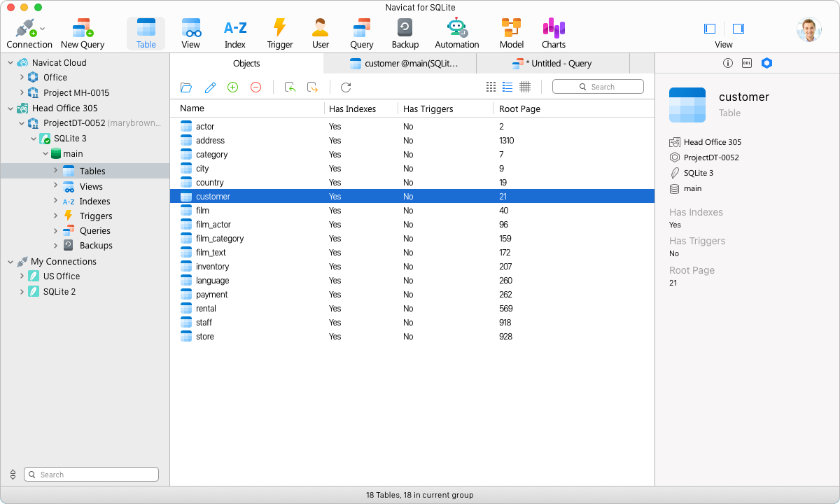Collapse the main database chevron
The width and height of the screenshot is (840, 504).
click(x=45, y=154)
